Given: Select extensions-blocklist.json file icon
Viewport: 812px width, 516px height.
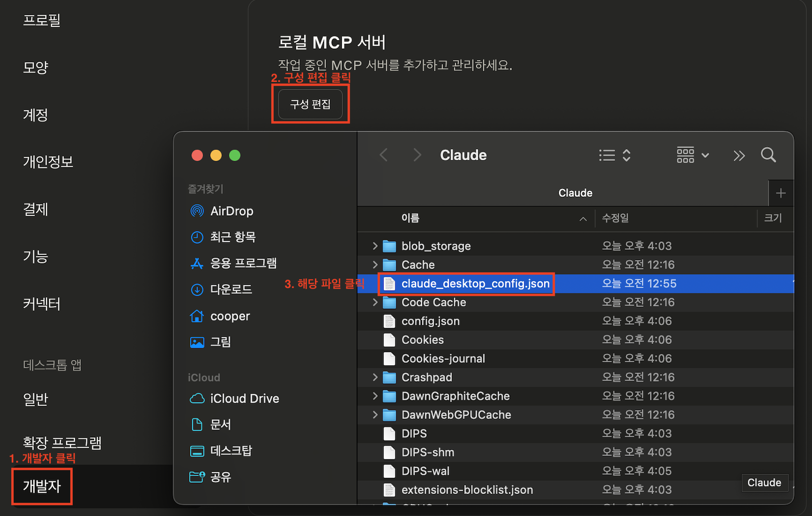Looking at the screenshot, I should click(x=389, y=490).
